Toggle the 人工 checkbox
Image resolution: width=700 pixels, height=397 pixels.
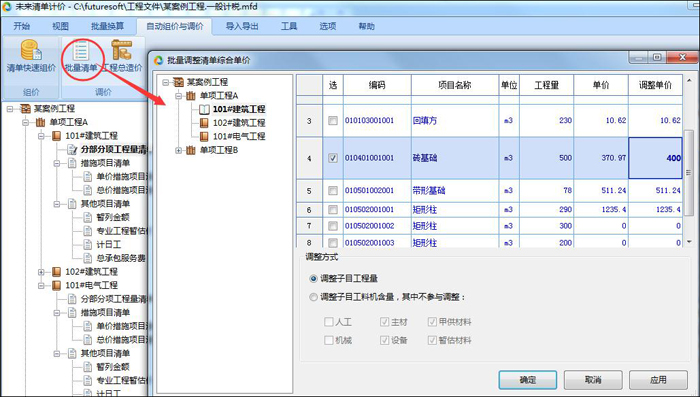click(329, 322)
